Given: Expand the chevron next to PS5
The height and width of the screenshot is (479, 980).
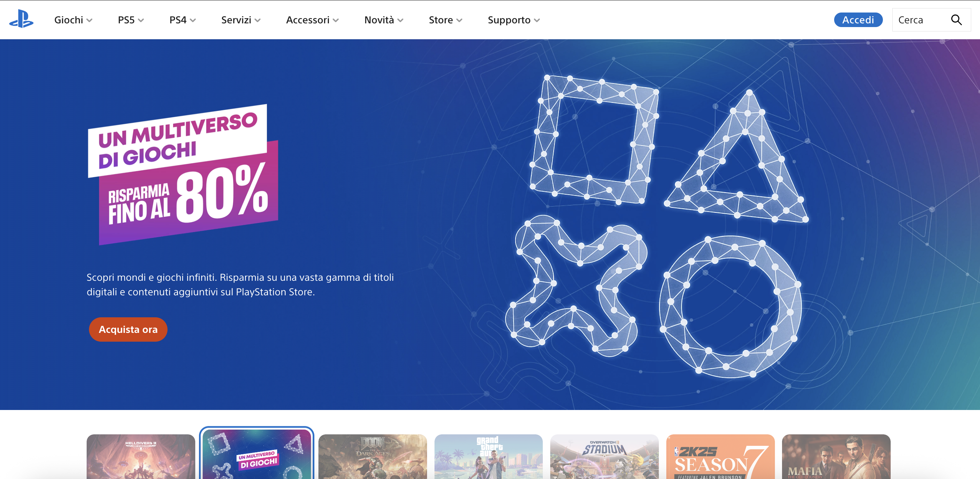Looking at the screenshot, I should point(141,21).
